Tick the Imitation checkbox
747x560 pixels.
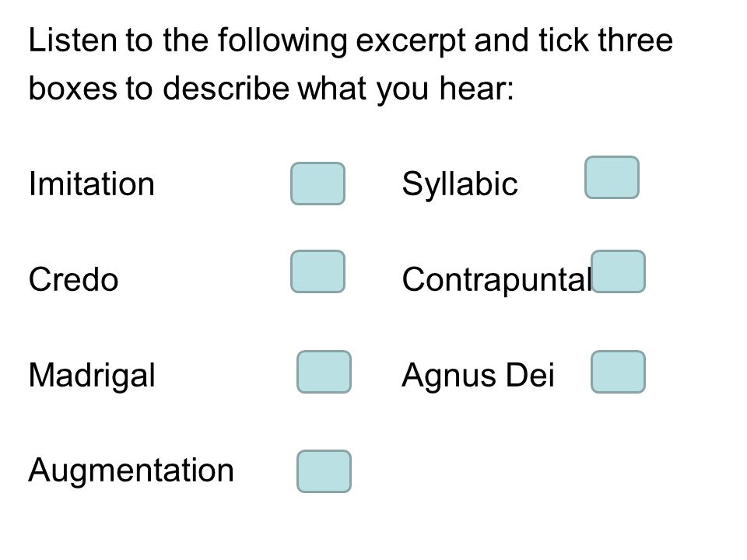point(317,184)
